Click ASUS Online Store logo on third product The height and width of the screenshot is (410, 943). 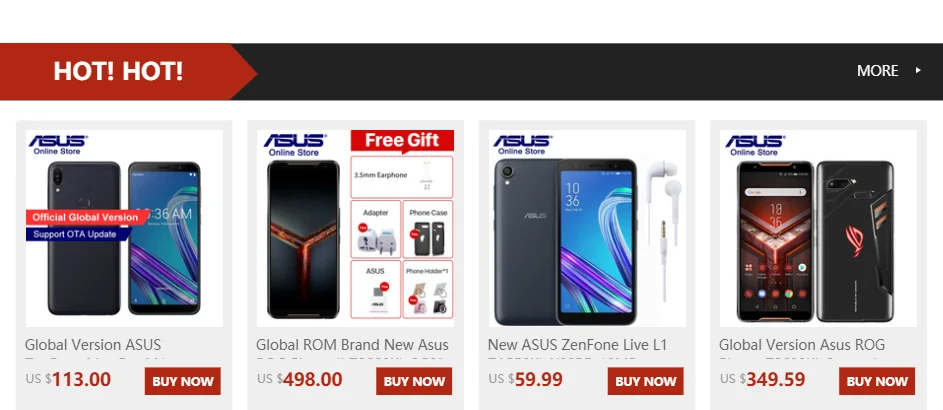tap(521, 144)
